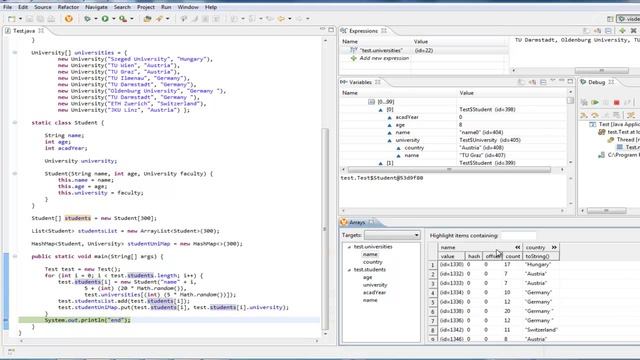Click Show Logical Structure icon in Variables toolbar
The width and height of the screenshot is (640, 360).
[x=532, y=82]
